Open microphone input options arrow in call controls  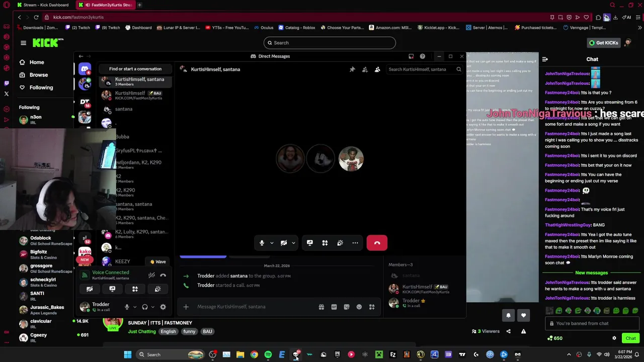click(x=272, y=243)
